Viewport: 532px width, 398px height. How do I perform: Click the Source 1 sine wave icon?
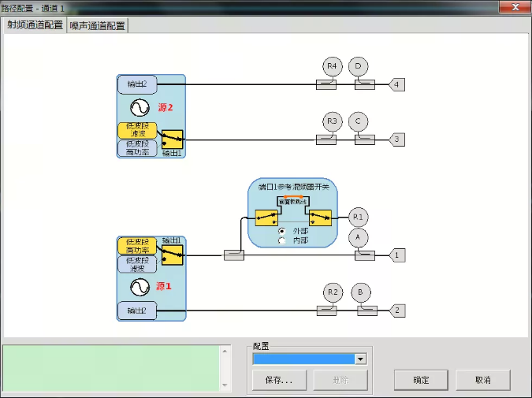[140, 286]
